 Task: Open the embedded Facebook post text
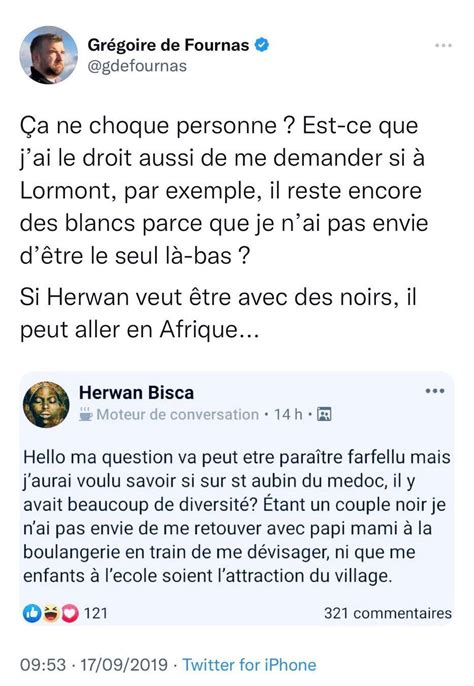(236, 516)
